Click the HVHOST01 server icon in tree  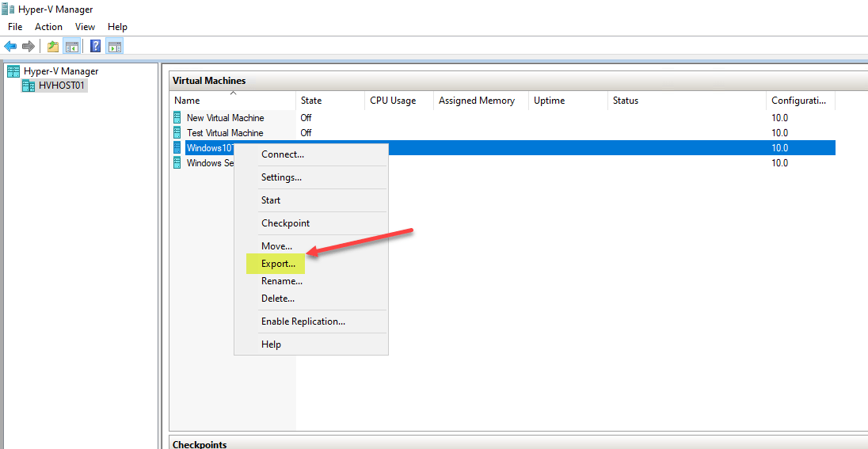pyautogui.click(x=29, y=86)
